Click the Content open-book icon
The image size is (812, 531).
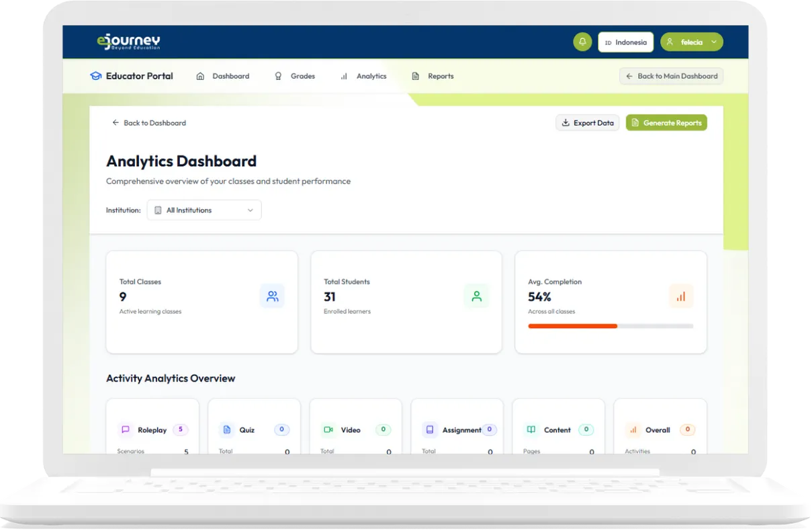tap(531, 430)
